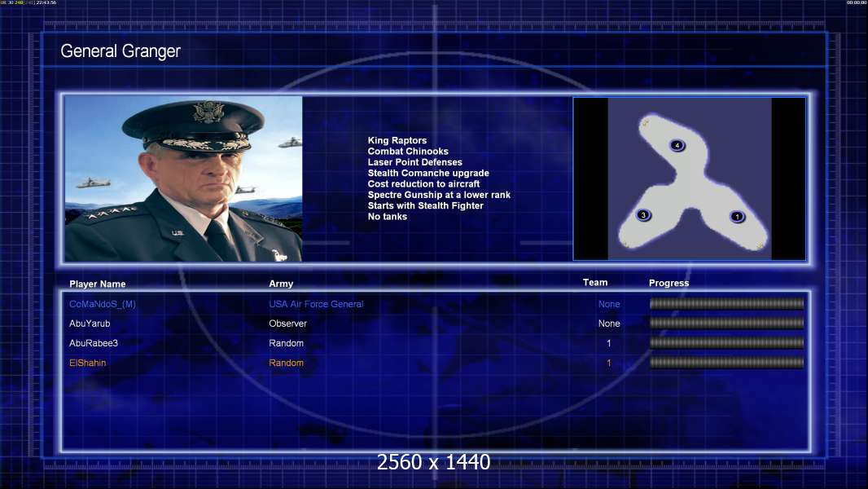Click AbuYarub's team value None
Image resolution: width=868 pixels, height=489 pixels.
(609, 324)
